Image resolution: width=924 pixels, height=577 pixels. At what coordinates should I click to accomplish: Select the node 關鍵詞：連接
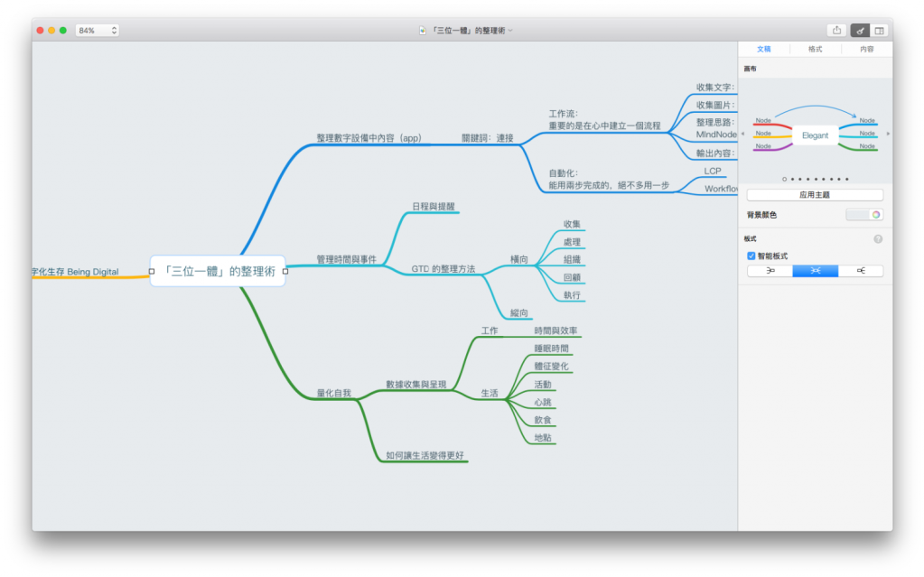[488, 138]
